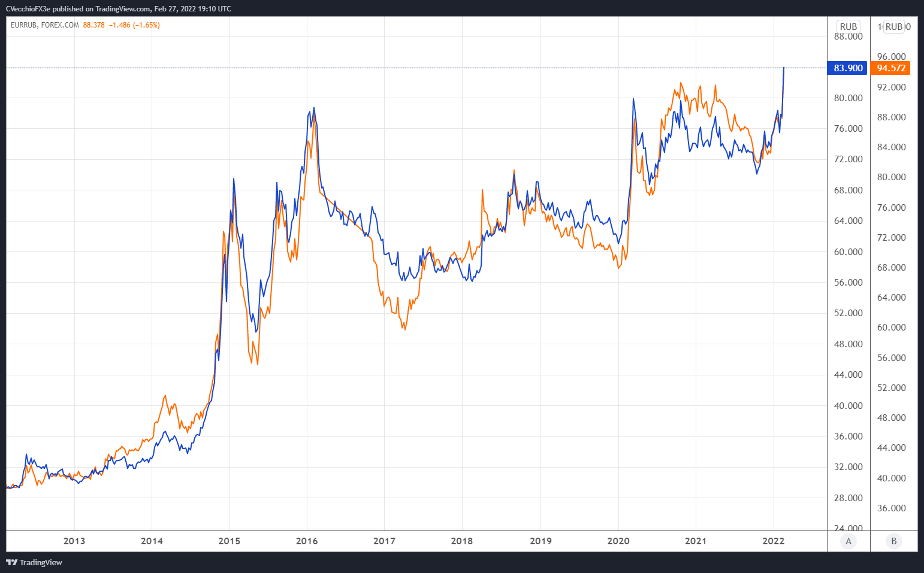This screenshot has height=573, width=924.
Task: Select the 2022 label on the time axis
Action: [x=775, y=541]
